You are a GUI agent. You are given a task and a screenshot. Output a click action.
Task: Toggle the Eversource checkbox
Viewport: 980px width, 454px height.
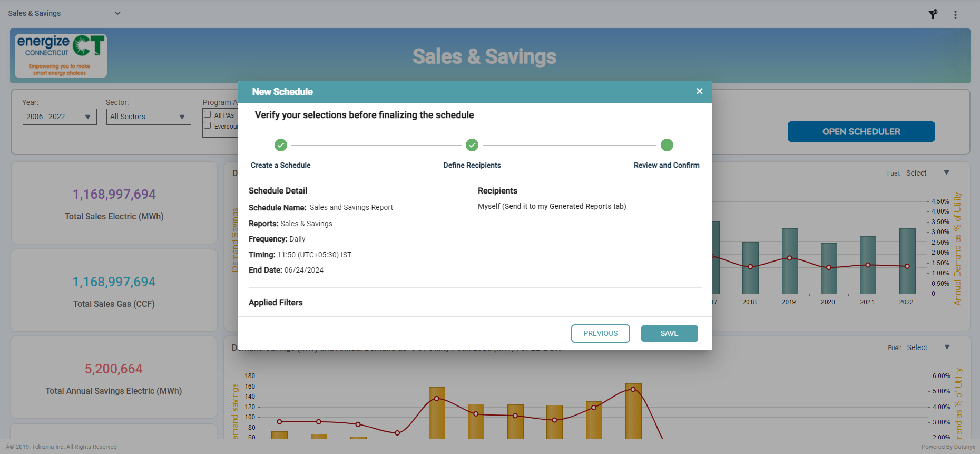click(x=208, y=125)
